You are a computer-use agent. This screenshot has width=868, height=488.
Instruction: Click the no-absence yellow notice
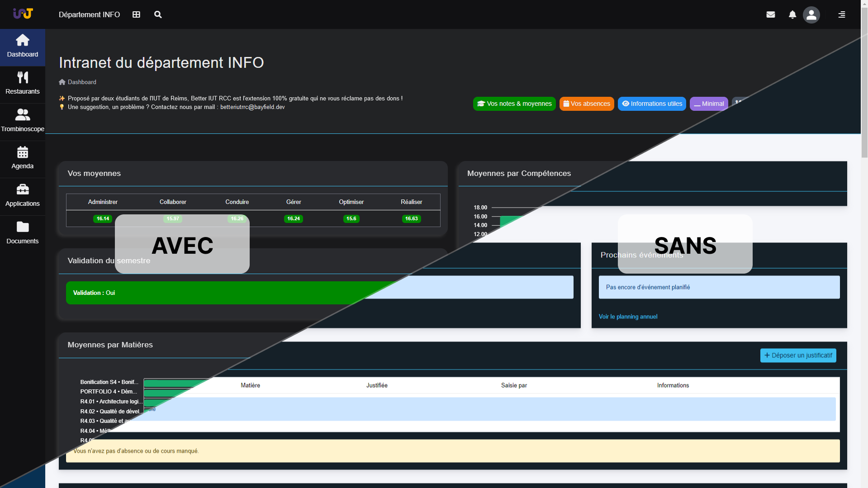point(453,451)
